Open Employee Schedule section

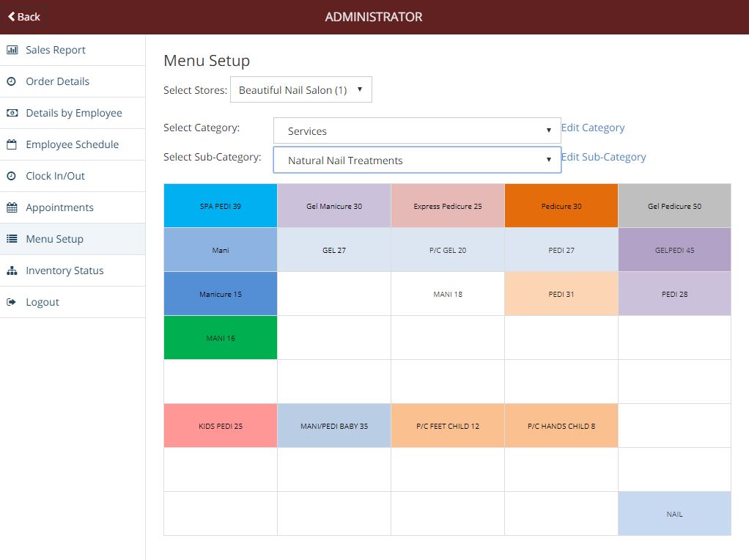(x=73, y=144)
